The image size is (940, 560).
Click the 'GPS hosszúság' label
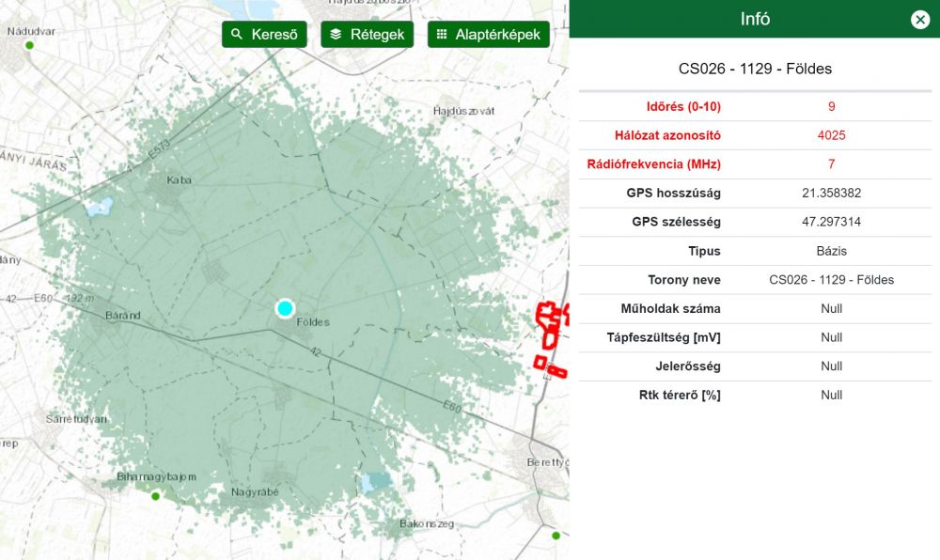673,193
